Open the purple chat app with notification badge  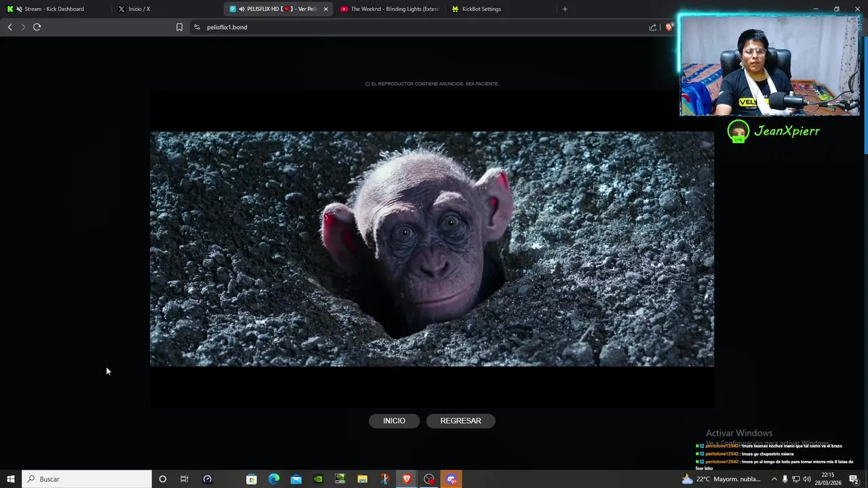coord(452,479)
